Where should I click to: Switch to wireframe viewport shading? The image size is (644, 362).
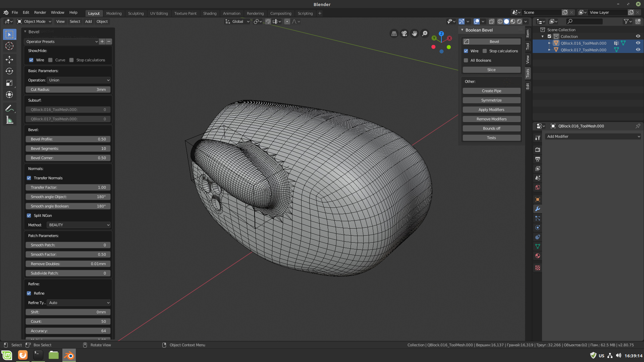[500, 21]
